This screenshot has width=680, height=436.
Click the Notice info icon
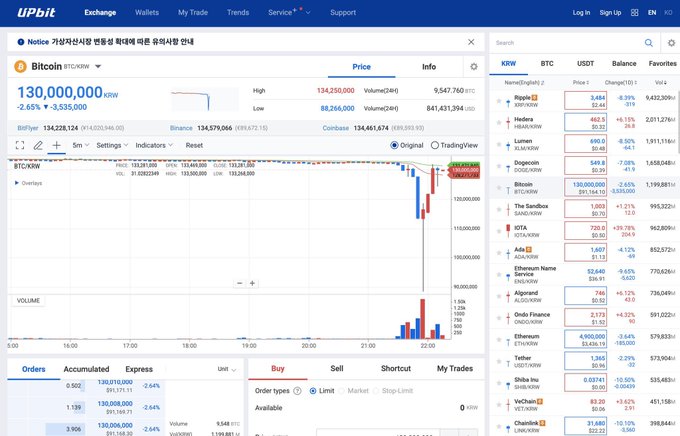tap(21, 42)
